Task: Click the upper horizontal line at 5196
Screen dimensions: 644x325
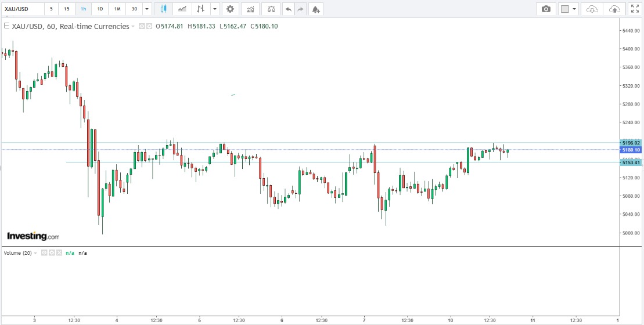Action: [x=310, y=143]
